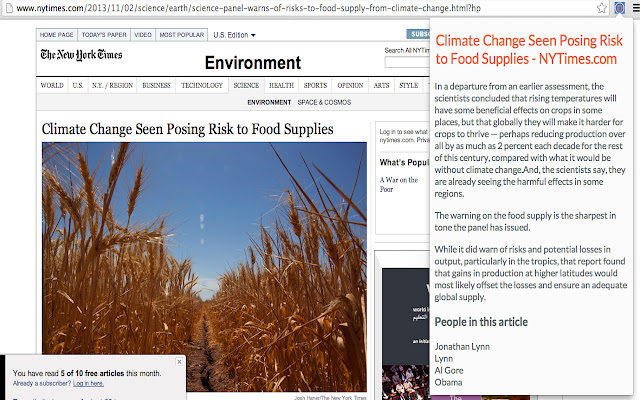Open SPACE & COSMOS subsection link
The height and width of the screenshot is (400, 640).
click(324, 102)
